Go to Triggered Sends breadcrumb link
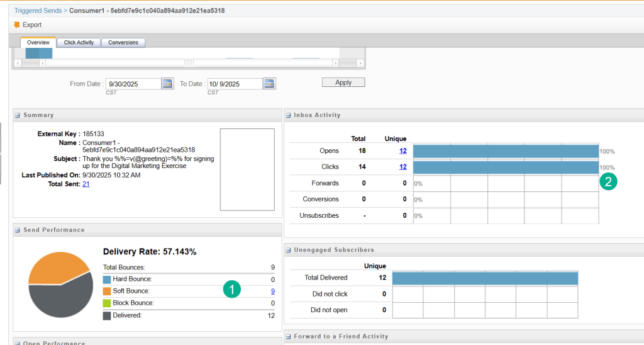The width and height of the screenshot is (644, 345). pyautogui.click(x=38, y=11)
